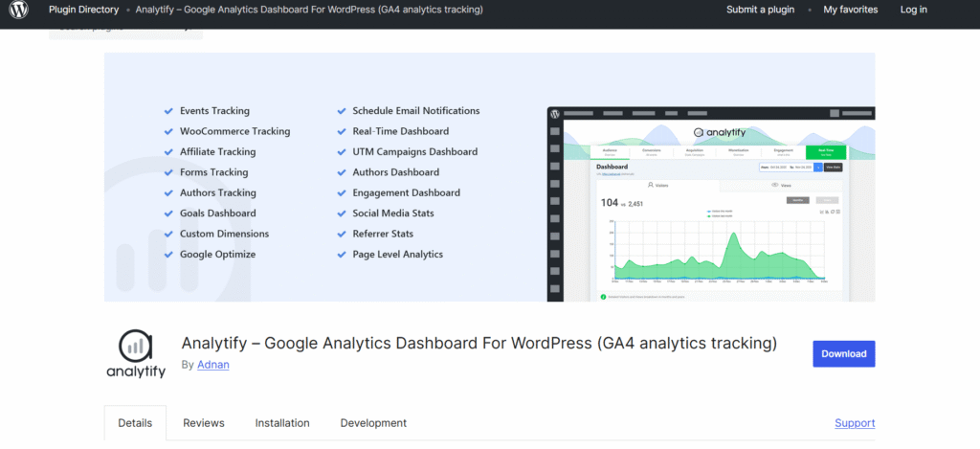Click the Visitors tab in dashboard preview
980x449 pixels.
(x=657, y=185)
